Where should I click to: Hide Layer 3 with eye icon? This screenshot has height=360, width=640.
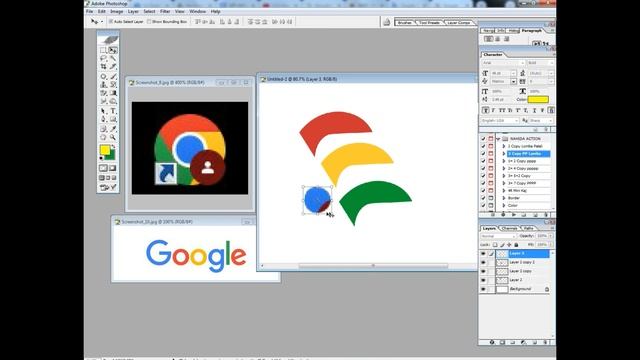[483, 253]
